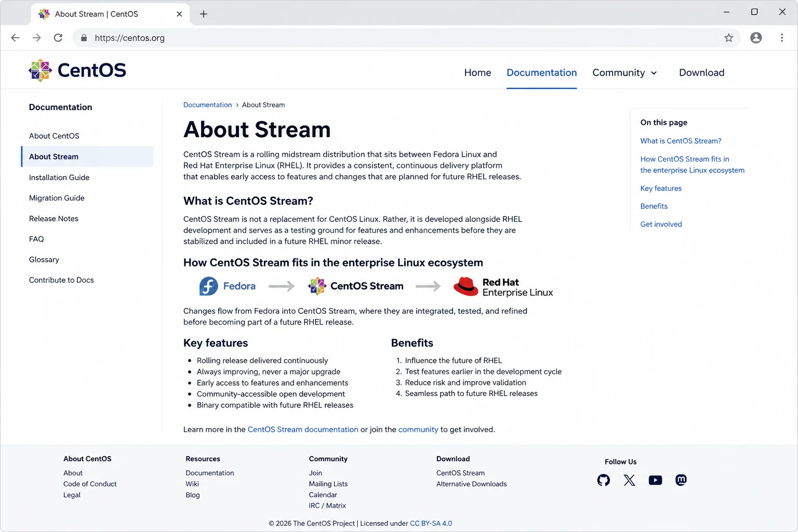
Task: Reload the page with the refresh icon
Action: (x=58, y=37)
